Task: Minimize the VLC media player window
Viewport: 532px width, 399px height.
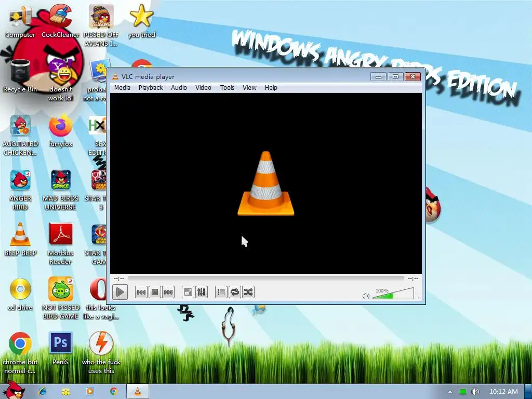Action: 378,77
